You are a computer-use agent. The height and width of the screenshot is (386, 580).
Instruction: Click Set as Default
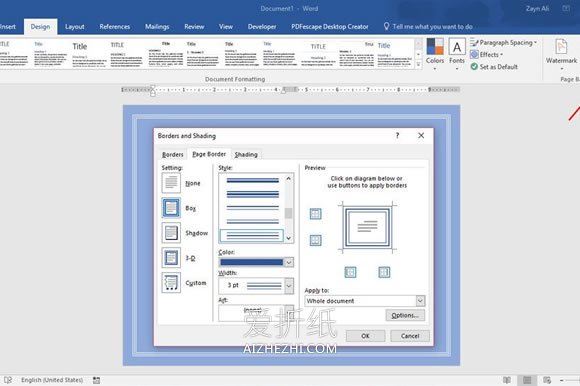[494, 67]
